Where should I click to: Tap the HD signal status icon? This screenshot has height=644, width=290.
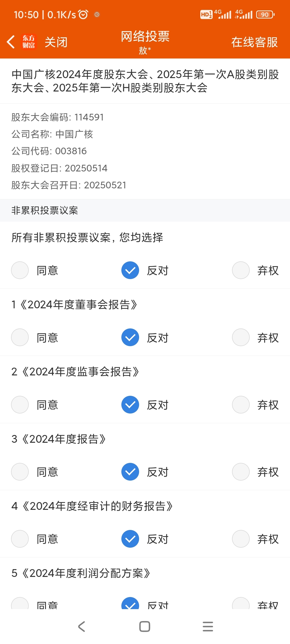[x=206, y=14]
